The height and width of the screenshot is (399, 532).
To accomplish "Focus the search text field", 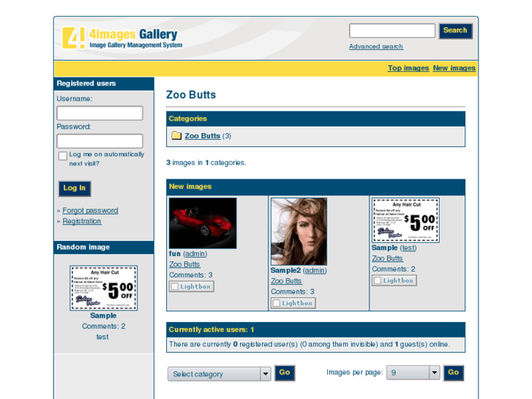I will pyautogui.click(x=392, y=31).
